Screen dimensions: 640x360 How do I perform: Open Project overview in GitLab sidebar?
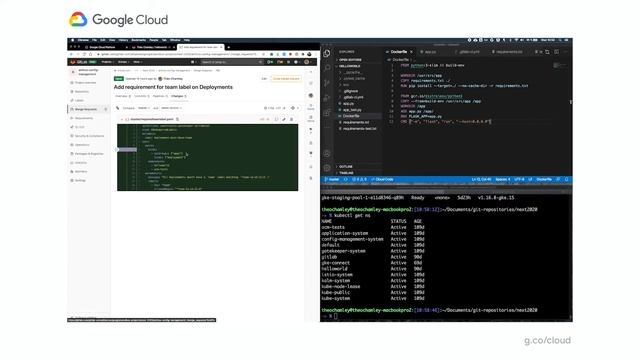85,83
